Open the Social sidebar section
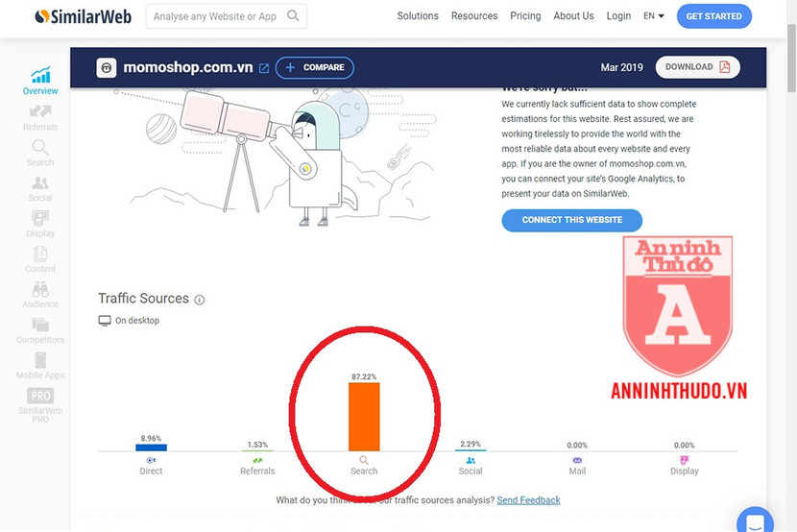This screenshot has width=797, height=532. [x=40, y=183]
